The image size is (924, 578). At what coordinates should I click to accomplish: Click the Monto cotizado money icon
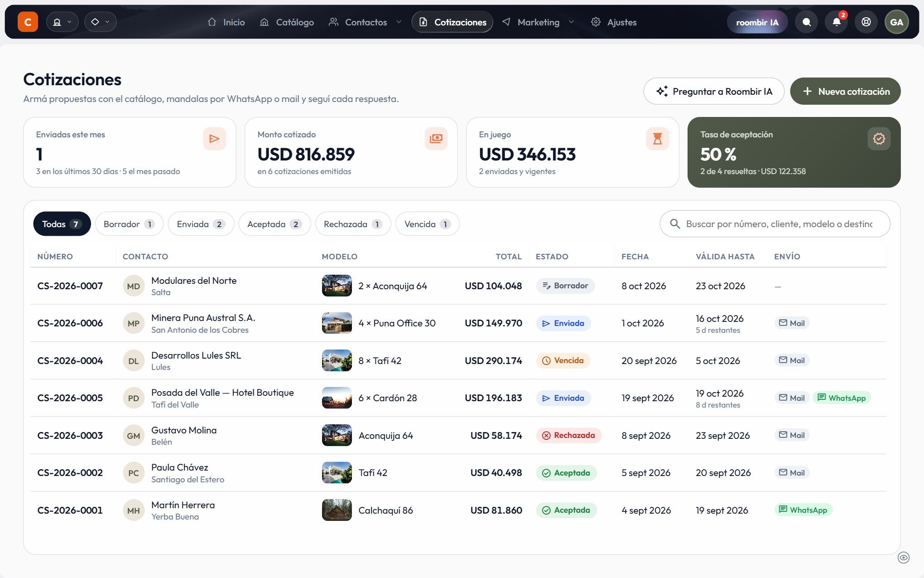(x=436, y=139)
